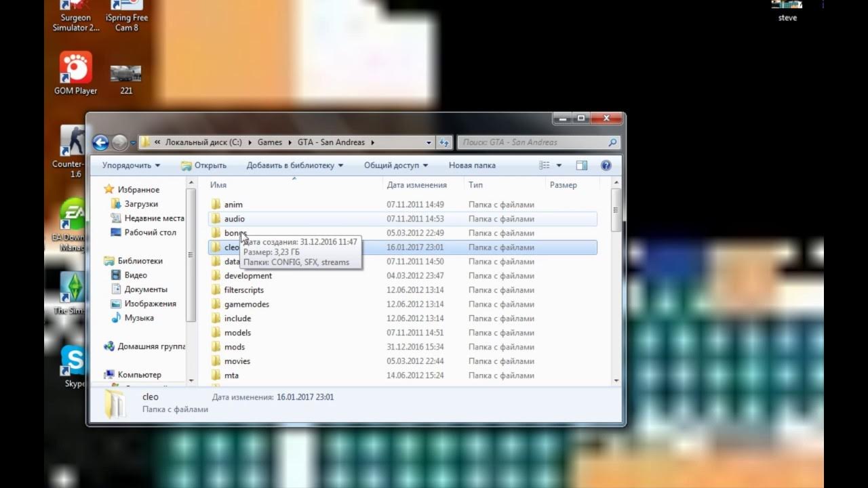Image resolution: width=868 pixels, height=488 pixels.
Task: Open the Добавить в библиотеку dropdown
Action: [294, 165]
